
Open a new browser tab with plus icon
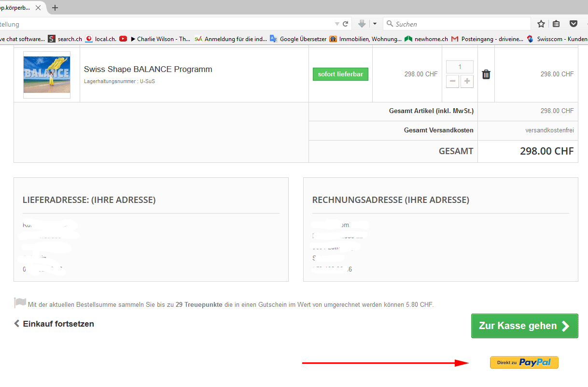click(x=55, y=7)
